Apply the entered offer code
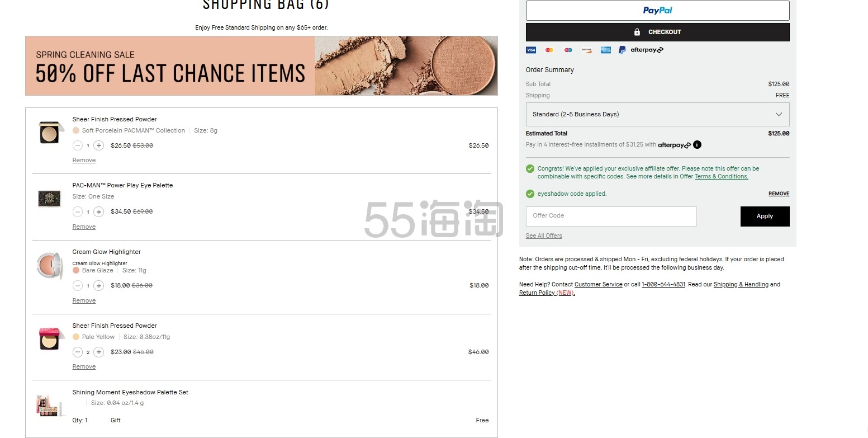 point(765,216)
